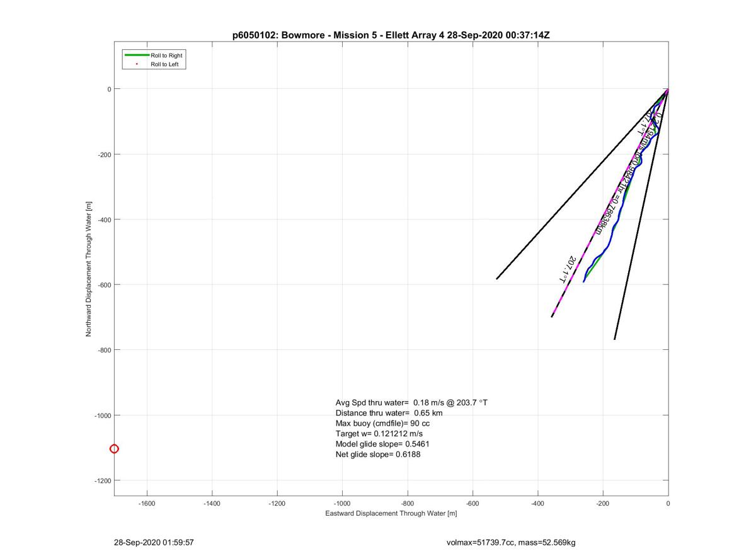Click the x-axis tick label '0'
The height and width of the screenshot is (558, 756).
click(x=668, y=504)
